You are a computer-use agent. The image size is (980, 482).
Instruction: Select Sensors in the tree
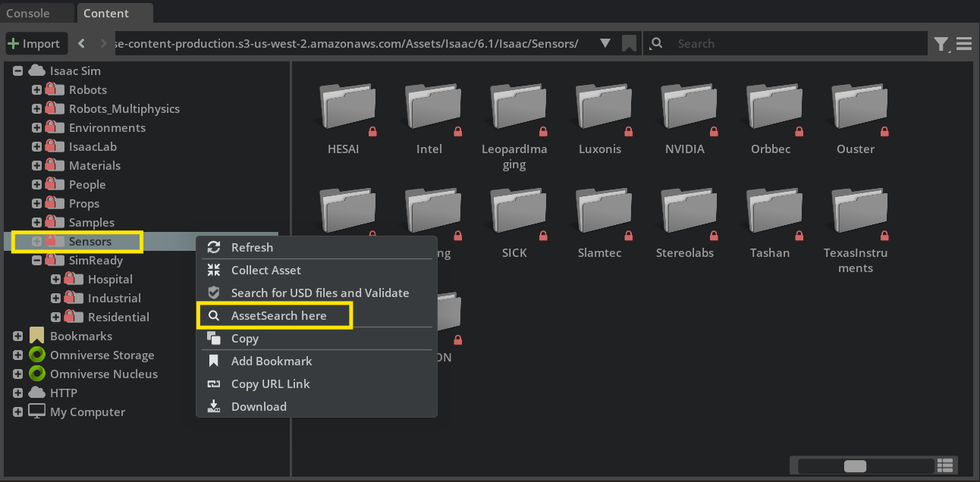click(x=90, y=241)
